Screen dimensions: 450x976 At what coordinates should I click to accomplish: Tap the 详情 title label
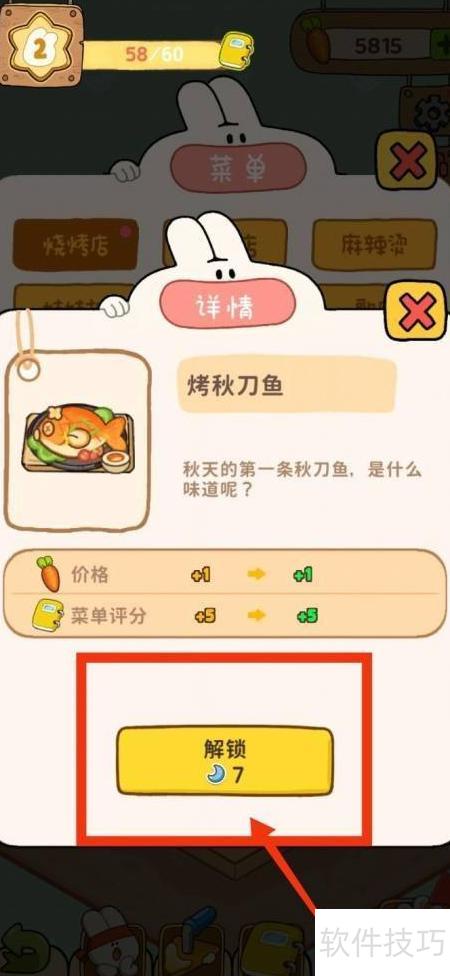click(x=227, y=307)
